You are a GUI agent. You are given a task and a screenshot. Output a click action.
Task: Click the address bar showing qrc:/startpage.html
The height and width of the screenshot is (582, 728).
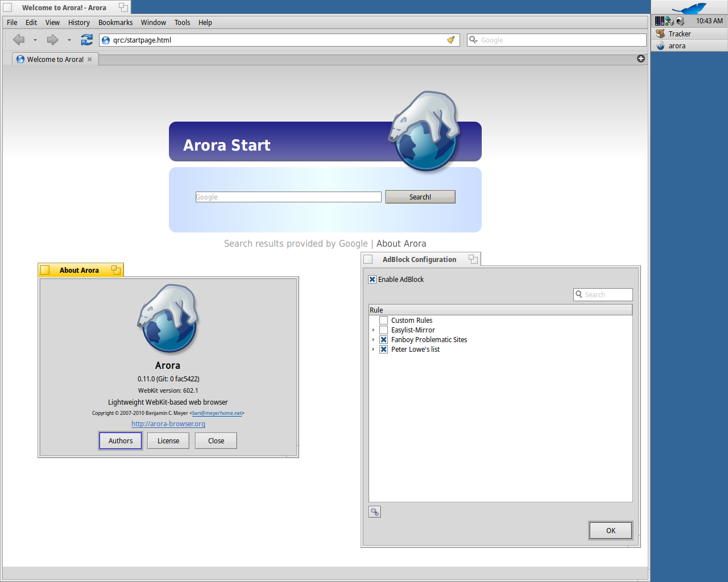coord(279,40)
